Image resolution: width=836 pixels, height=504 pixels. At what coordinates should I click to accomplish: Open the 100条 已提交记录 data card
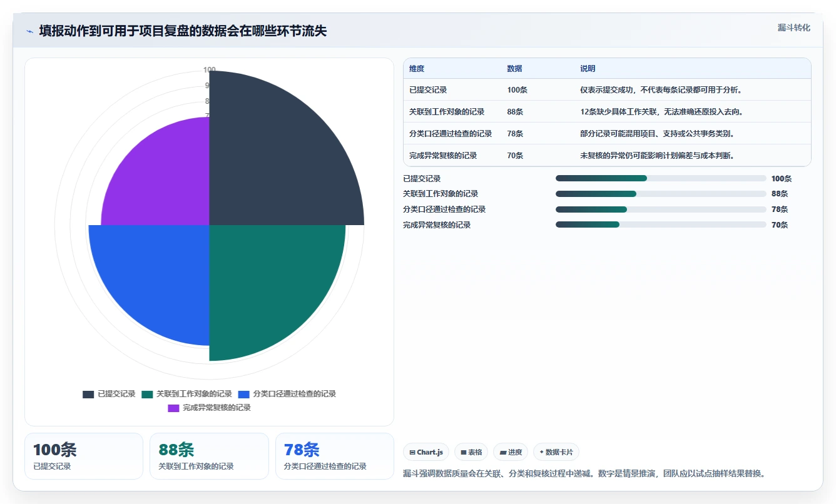84,456
